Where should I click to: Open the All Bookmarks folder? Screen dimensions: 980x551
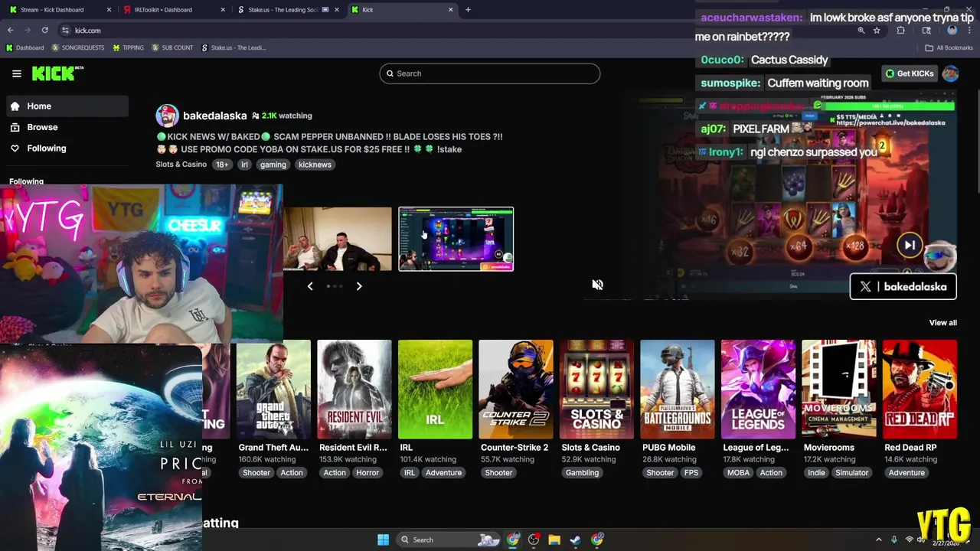[x=949, y=47]
